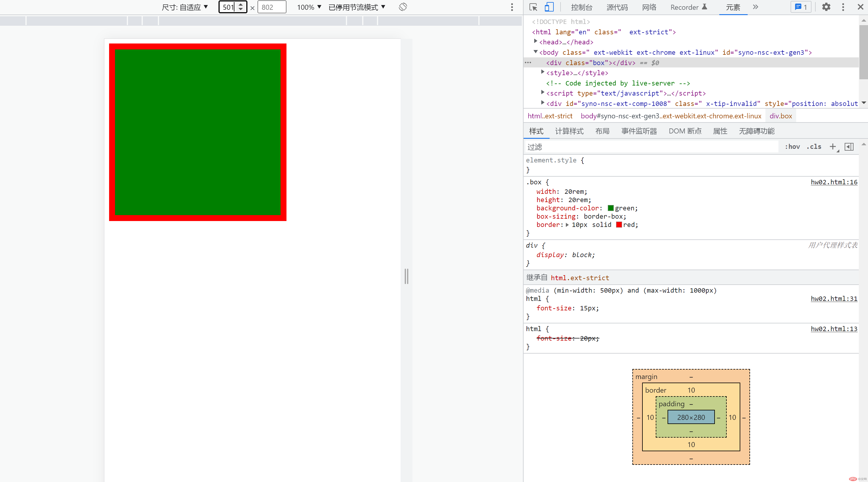Expand the syno-nsc-ext-comp-1008 div node
The height and width of the screenshot is (482, 868).
pos(542,103)
